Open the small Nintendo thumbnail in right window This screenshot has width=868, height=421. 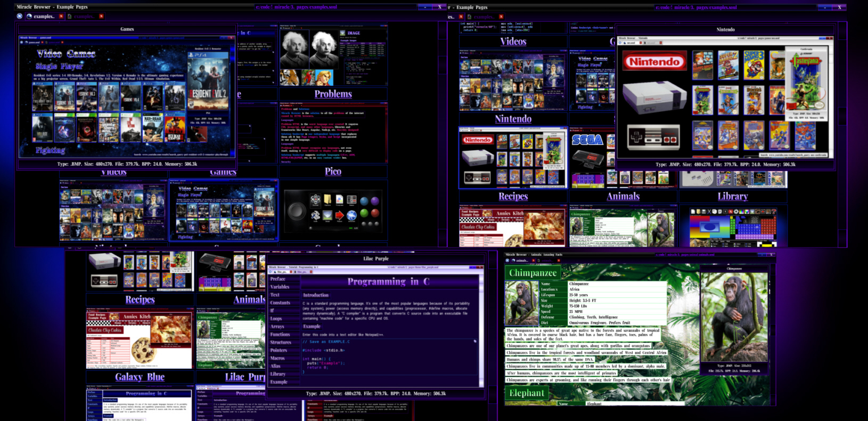513,158
